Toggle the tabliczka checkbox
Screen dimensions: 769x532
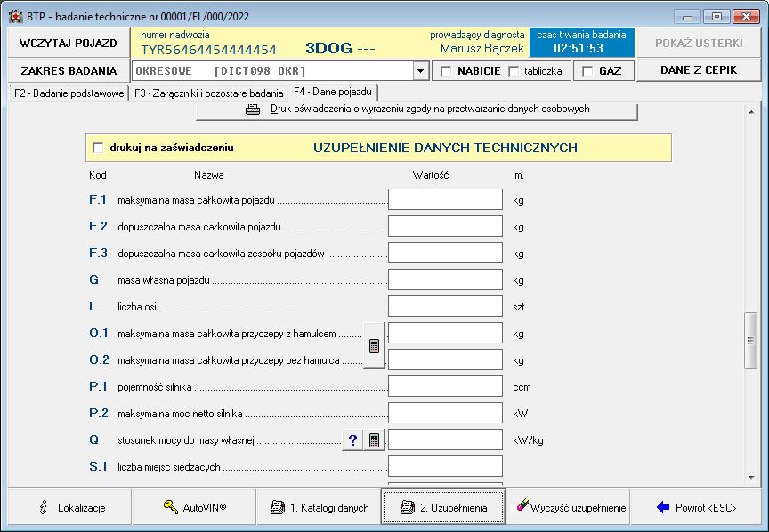[x=514, y=71]
